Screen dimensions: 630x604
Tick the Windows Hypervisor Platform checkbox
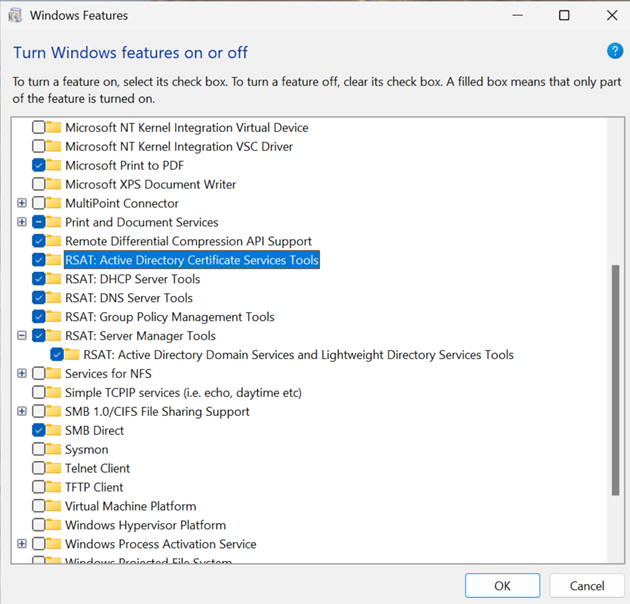coord(39,525)
